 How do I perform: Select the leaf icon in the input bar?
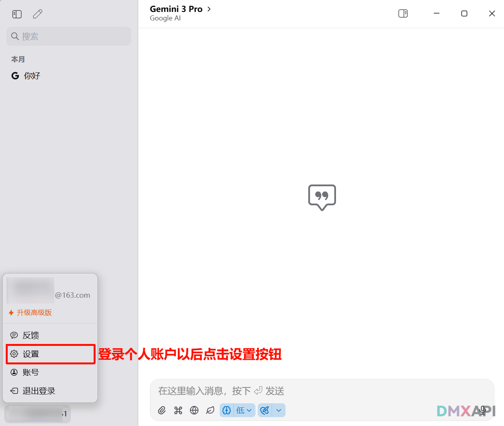(x=210, y=410)
